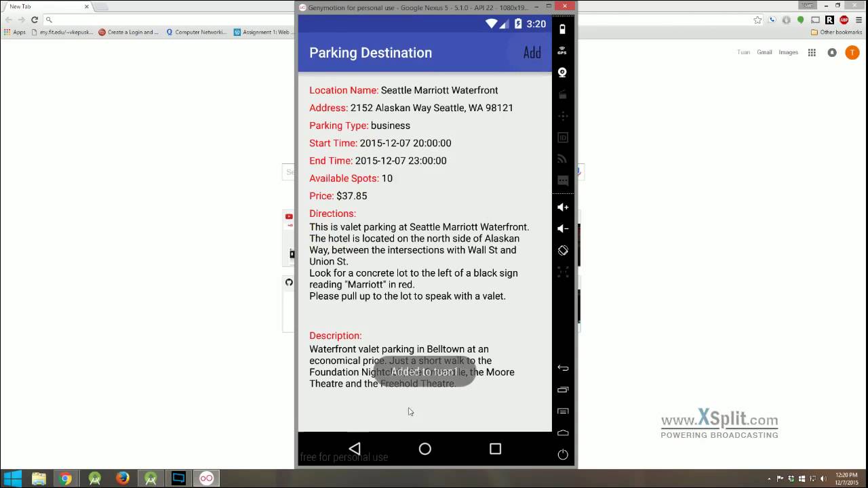Click Genymotion sidebar power button
Screen dimensions: 868x488
click(563, 455)
